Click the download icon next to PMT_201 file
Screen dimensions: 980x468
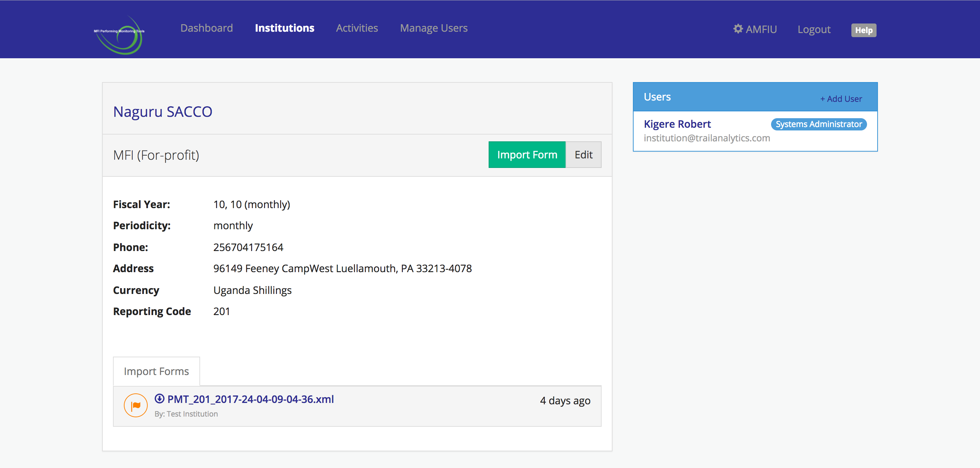point(159,399)
